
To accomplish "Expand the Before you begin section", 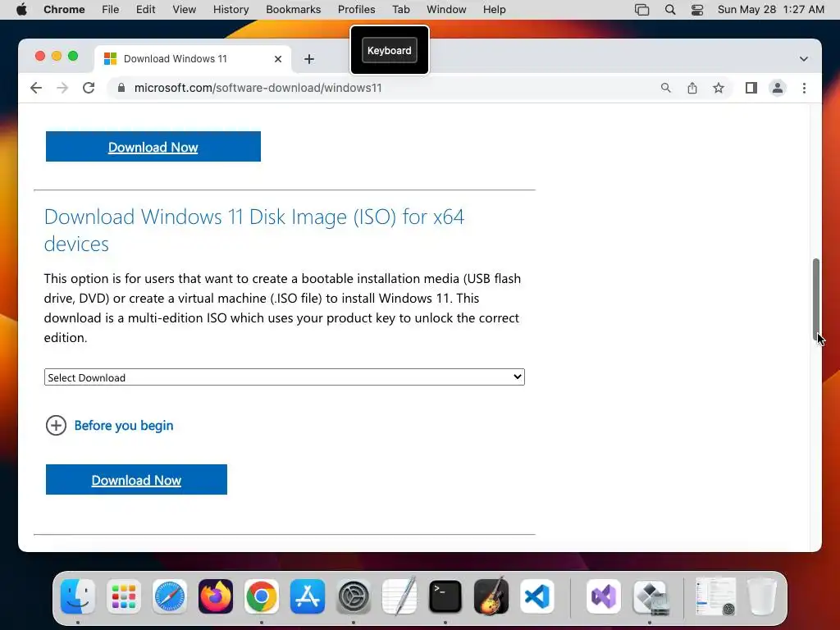I will 110,426.
